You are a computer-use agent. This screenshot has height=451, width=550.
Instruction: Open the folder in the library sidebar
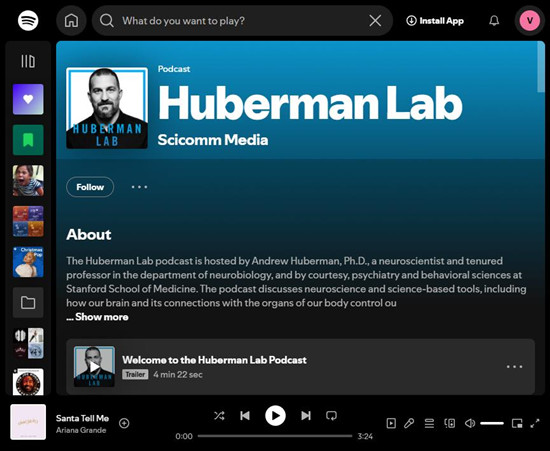point(28,303)
